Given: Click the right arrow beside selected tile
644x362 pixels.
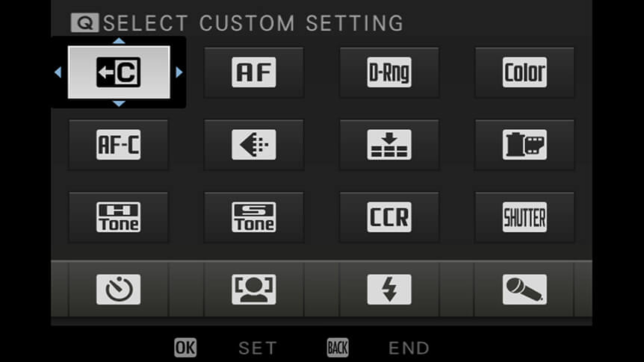Looking at the screenshot, I should 179,72.
